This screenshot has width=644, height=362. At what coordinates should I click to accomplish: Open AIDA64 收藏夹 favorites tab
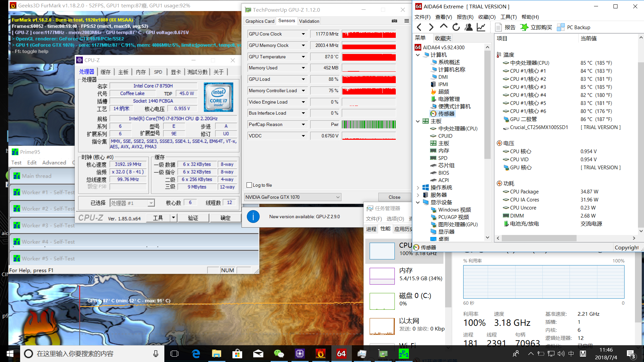click(443, 38)
